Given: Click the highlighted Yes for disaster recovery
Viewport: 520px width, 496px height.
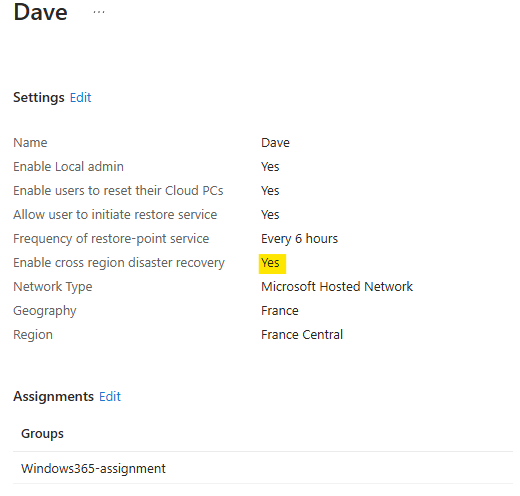Looking at the screenshot, I should (272, 264).
